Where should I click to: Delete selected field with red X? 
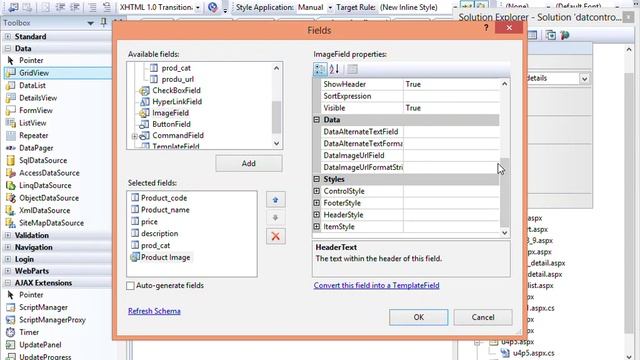[276, 236]
